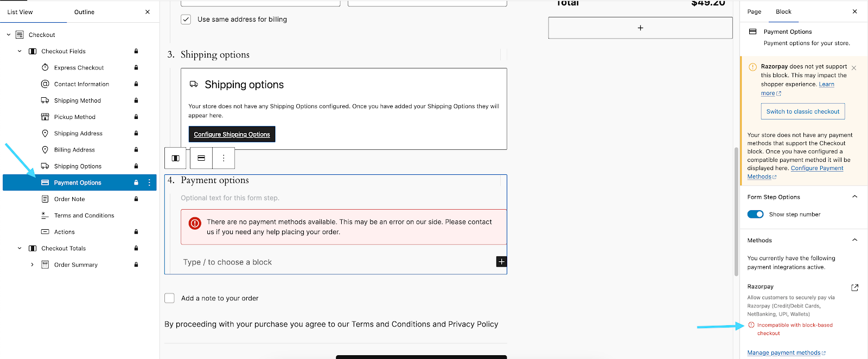Image resolution: width=868 pixels, height=359 pixels.
Task: Switch to Outline tab
Action: [84, 11]
